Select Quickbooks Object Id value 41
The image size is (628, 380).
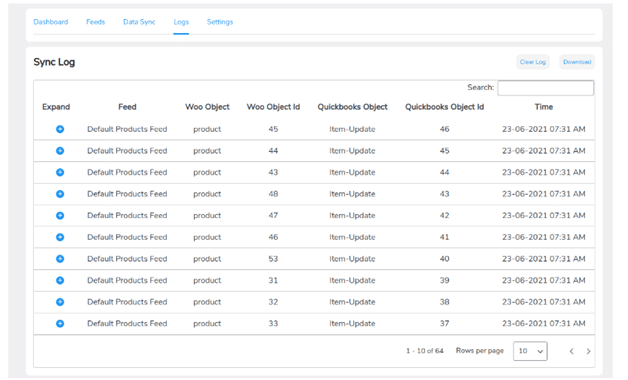point(445,237)
